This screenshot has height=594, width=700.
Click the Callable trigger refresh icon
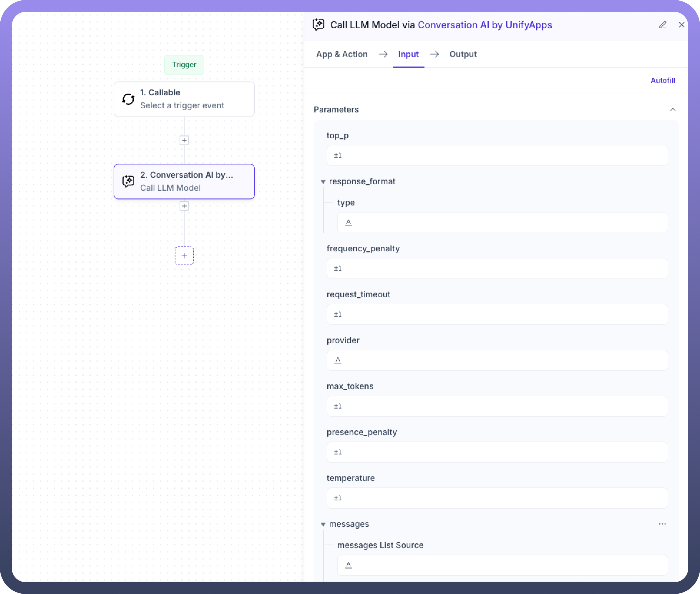point(128,99)
